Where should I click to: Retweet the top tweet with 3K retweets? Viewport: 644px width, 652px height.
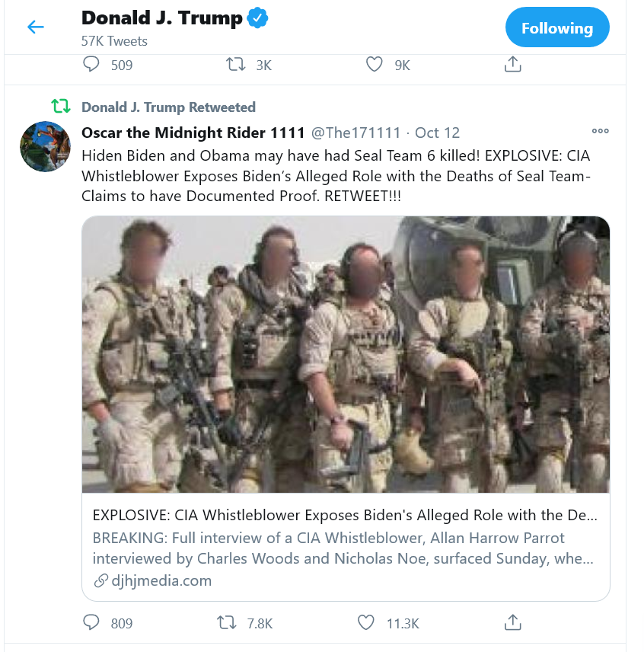click(x=236, y=65)
